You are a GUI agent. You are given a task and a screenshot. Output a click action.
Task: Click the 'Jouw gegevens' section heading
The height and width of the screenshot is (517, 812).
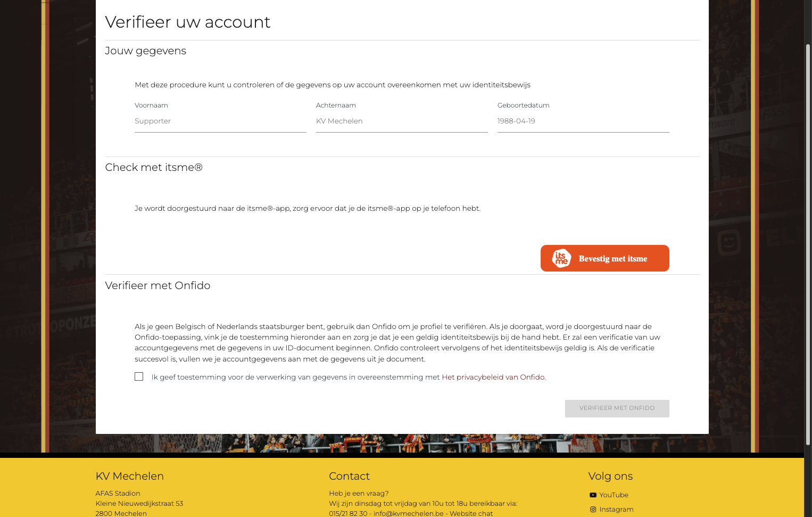[x=146, y=51]
